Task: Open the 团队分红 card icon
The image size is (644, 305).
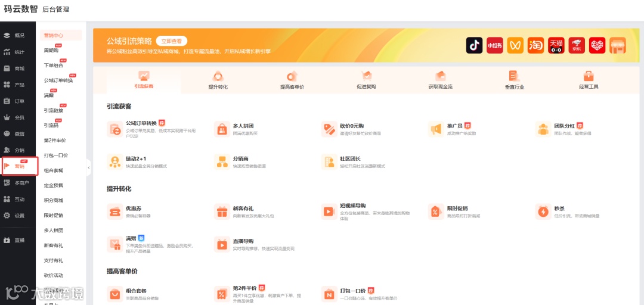Action: tap(543, 129)
